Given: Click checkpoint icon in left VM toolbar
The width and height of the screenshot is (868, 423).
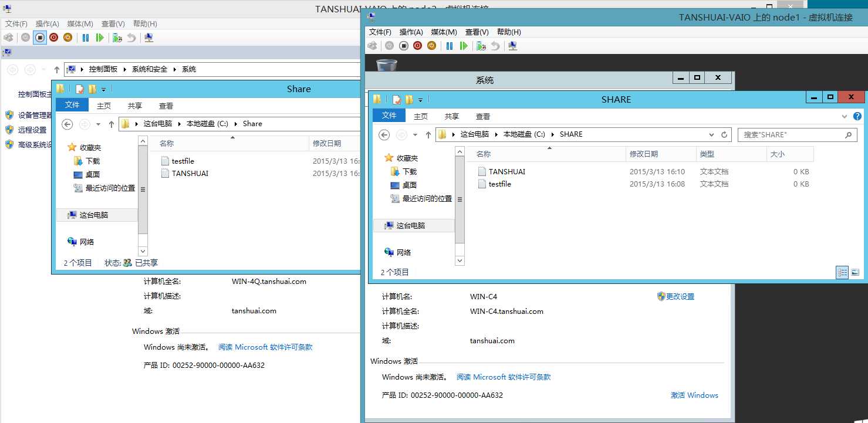Looking at the screenshot, I should point(117,38).
